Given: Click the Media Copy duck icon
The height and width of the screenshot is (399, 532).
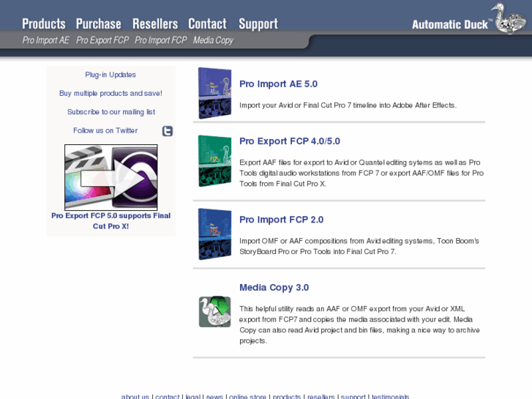Looking at the screenshot, I should tap(214, 312).
